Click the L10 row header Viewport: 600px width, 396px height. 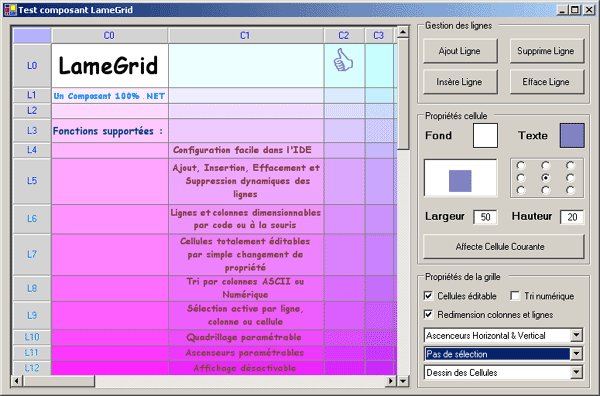click(x=32, y=337)
